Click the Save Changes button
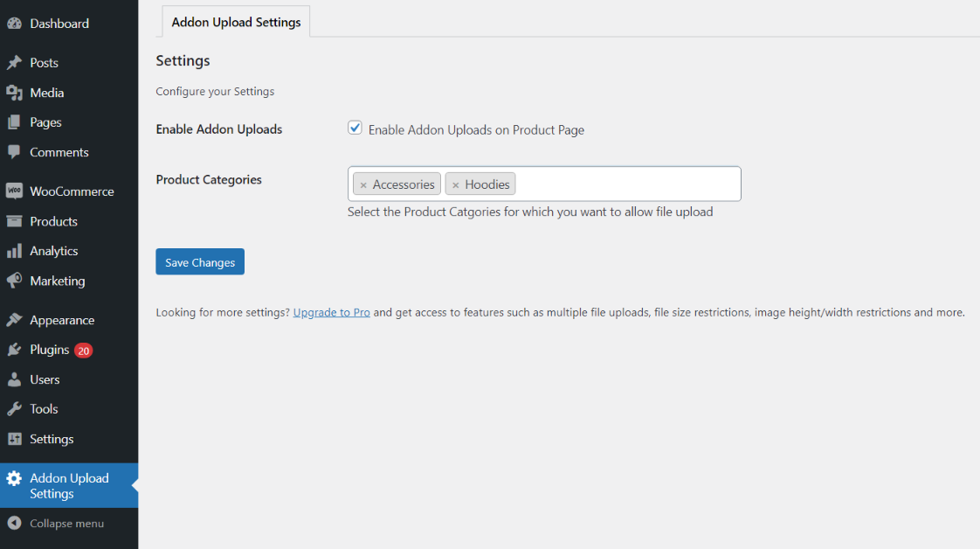This screenshot has height=549, width=980. (x=200, y=262)
